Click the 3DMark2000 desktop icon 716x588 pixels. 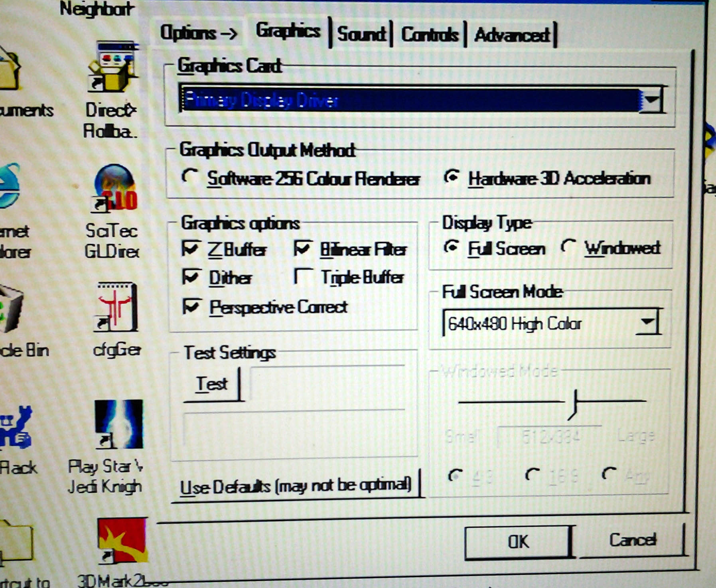[x=122, y=541]
